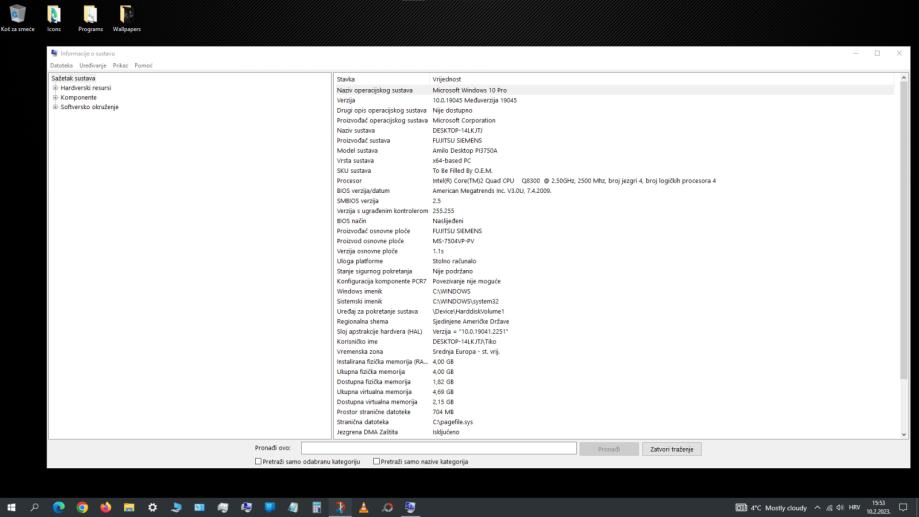Select the BIOS verzija/datum row
919x517 pixels.
[x=615, y=191]
